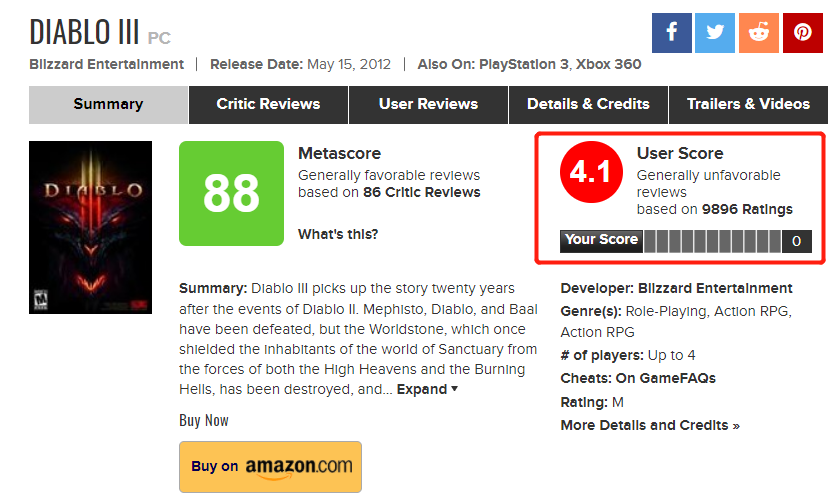Go to the User Reviews tab
Viewport: 832px width, 499px height.
click(x=428, y=104)
